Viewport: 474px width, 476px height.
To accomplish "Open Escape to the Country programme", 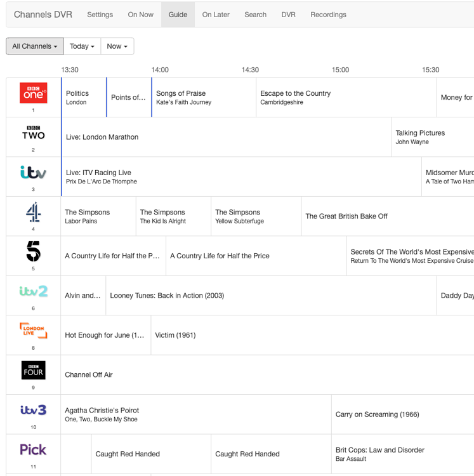I will pyautogui.click(x=346, y=98).
